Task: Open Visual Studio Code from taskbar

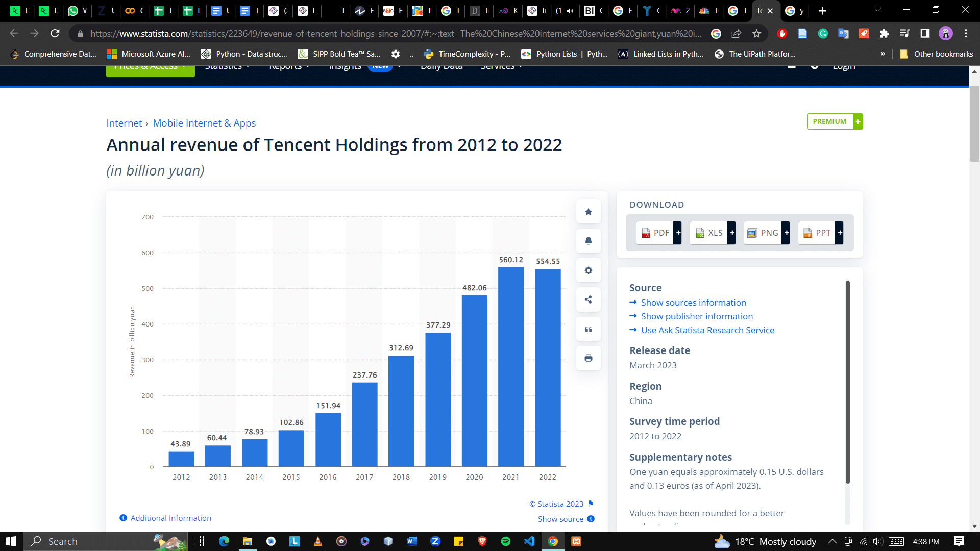Action: (529, 541)
